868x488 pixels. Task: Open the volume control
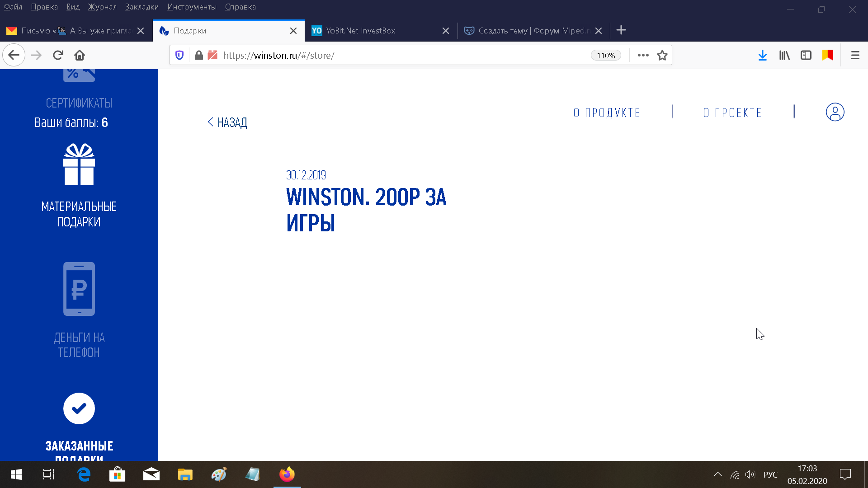pyautogui.click(x=750, y=474)
